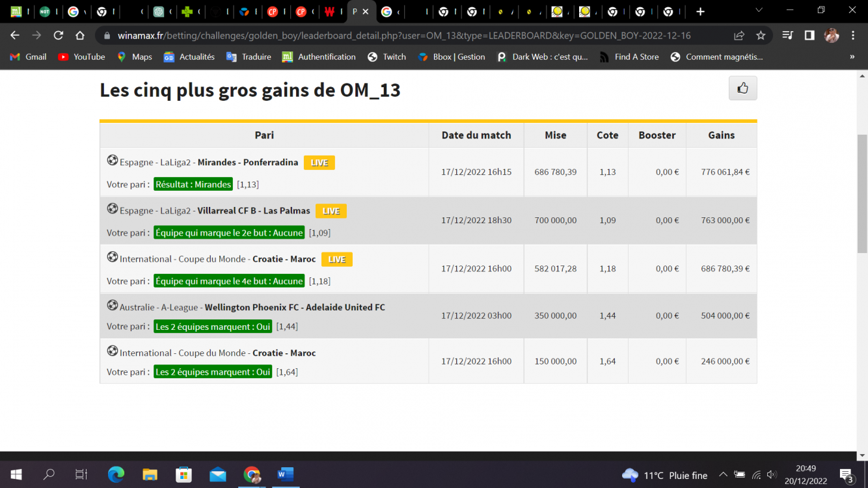Screen dimensions: 868x488
Task: Click the Villarreal CF B - Las Palmas match
Action: 254,211
